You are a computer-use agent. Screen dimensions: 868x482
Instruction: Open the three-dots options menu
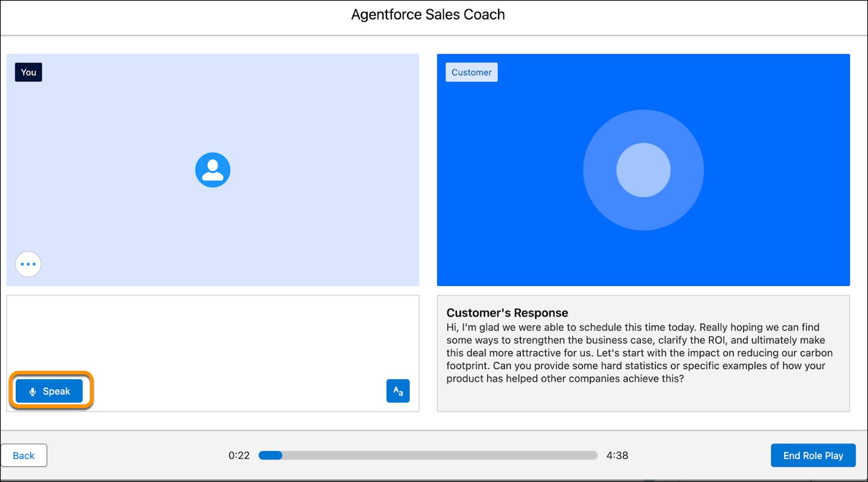click(28, 264)
